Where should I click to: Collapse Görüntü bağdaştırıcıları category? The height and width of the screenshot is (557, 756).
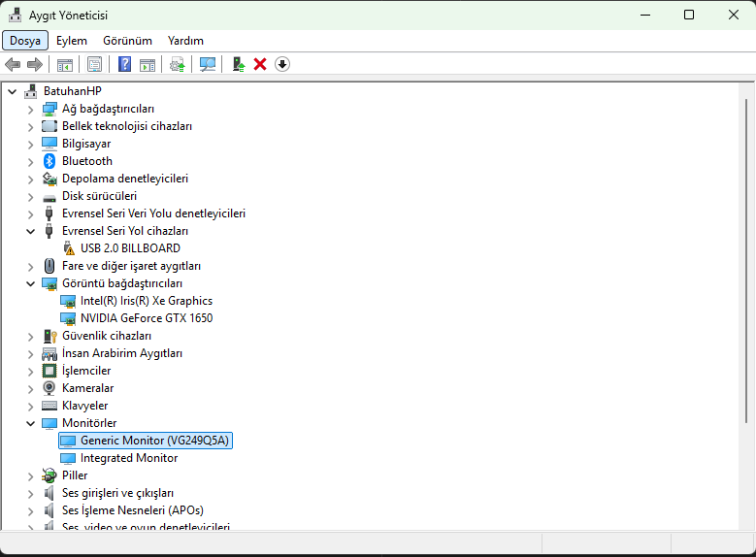30,283
